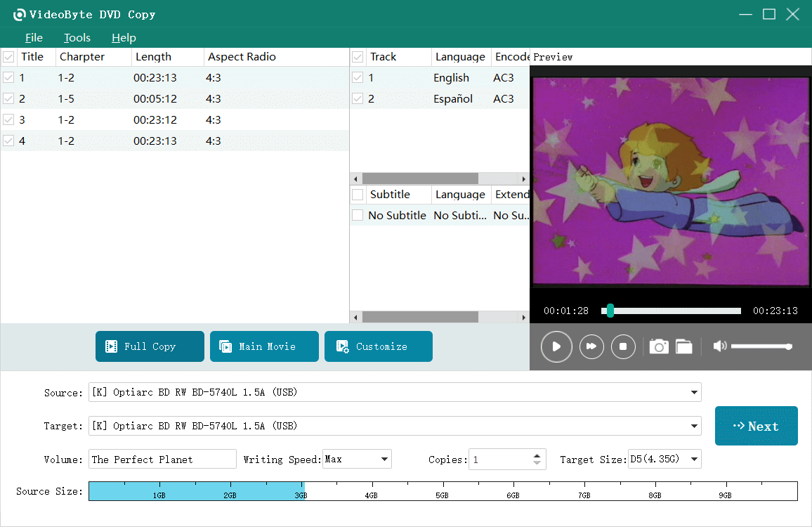Click the 00:01:28 elapsed time
This screenshot has height=527, width=812.
566,311
